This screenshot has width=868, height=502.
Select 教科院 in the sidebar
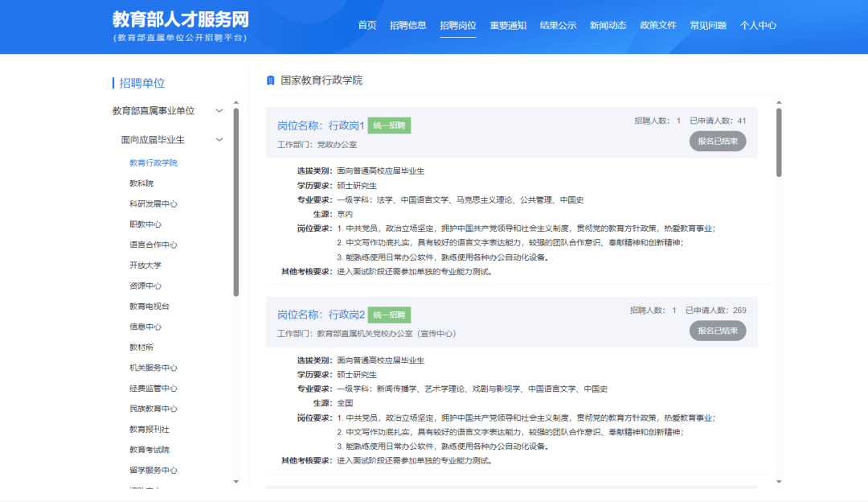coord(141,183)
